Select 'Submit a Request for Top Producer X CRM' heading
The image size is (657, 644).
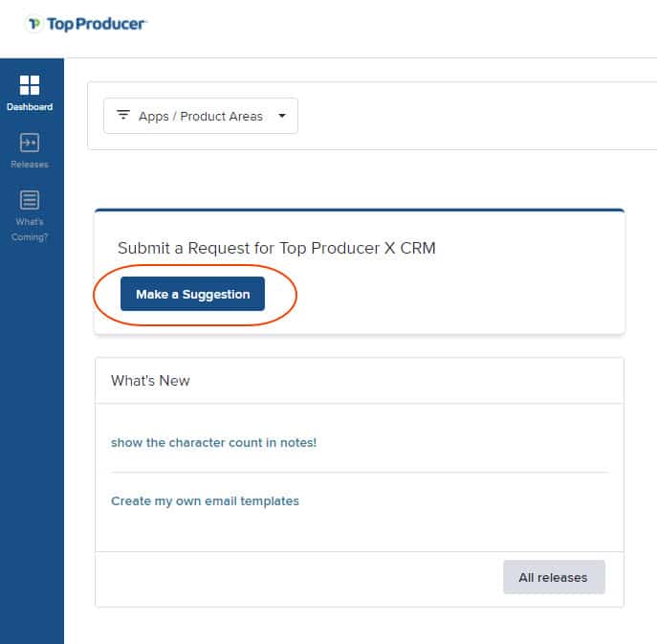276,248
